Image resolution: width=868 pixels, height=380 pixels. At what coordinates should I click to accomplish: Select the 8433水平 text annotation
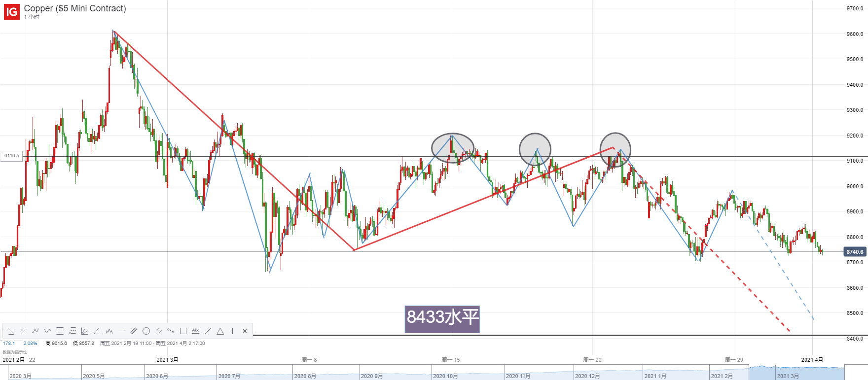(442, 319)
